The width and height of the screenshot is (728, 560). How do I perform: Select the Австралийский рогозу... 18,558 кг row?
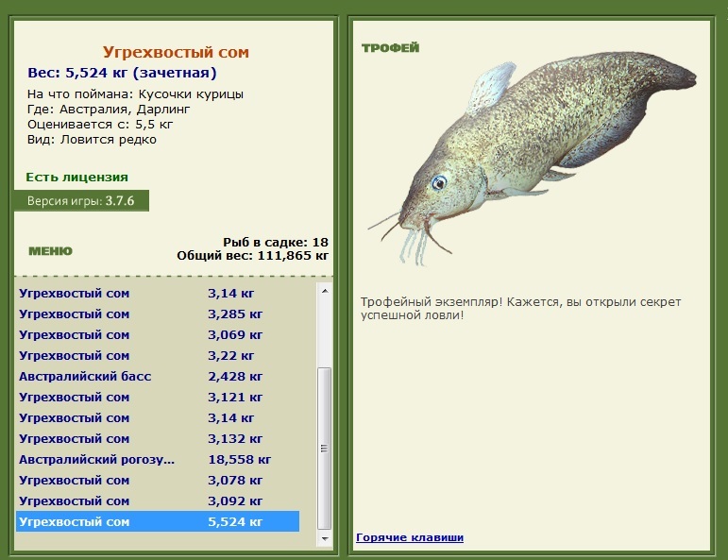coord(158,460)
